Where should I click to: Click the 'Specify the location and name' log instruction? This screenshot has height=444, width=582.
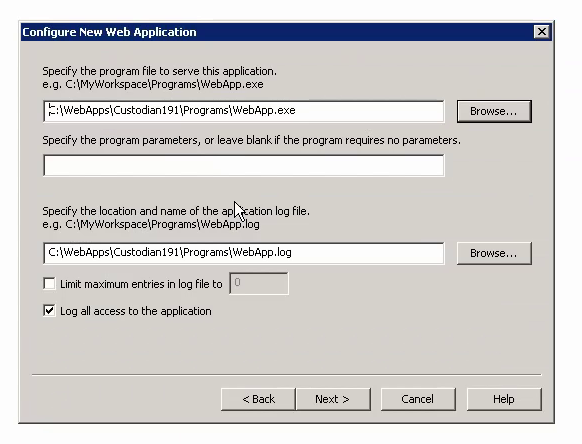tap(176, 211)
